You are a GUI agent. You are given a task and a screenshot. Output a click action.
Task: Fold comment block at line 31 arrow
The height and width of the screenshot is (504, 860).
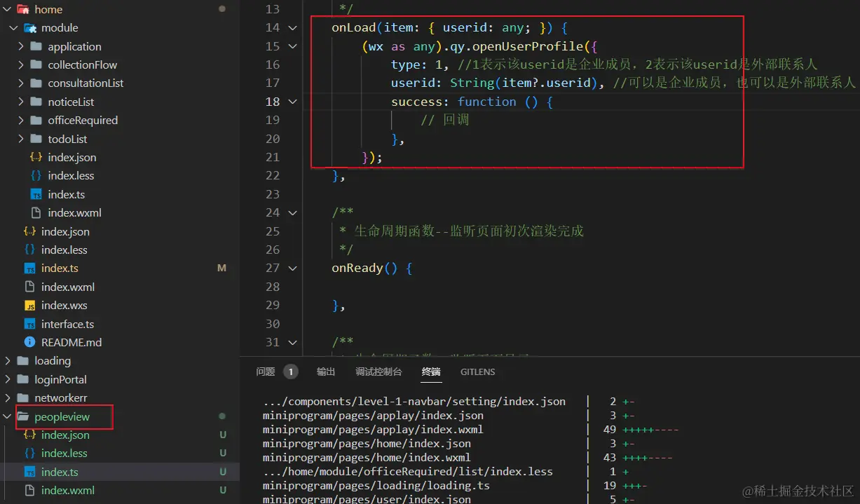click(292, 342)
